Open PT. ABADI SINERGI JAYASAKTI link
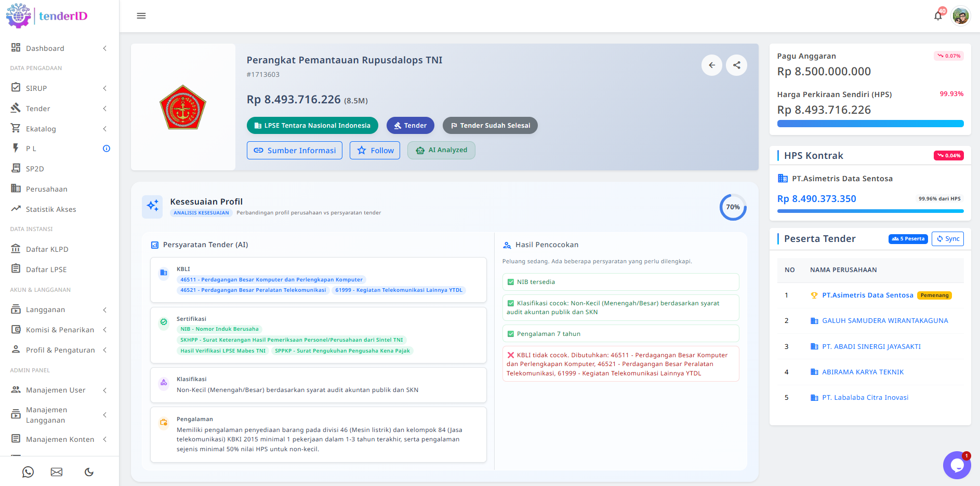The height and width of the screenshot is (486, 980). click(871, 346)
